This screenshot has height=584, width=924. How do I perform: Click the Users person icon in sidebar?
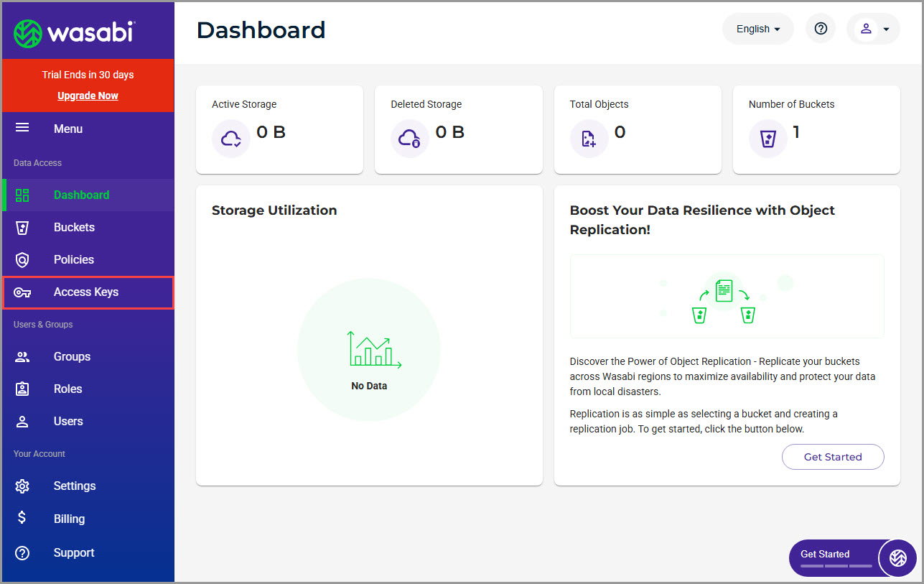click(22, 422)
